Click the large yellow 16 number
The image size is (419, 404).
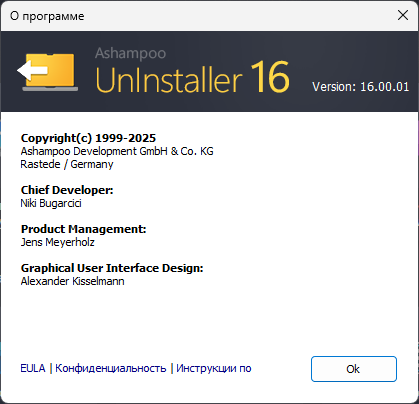(270, 77)
